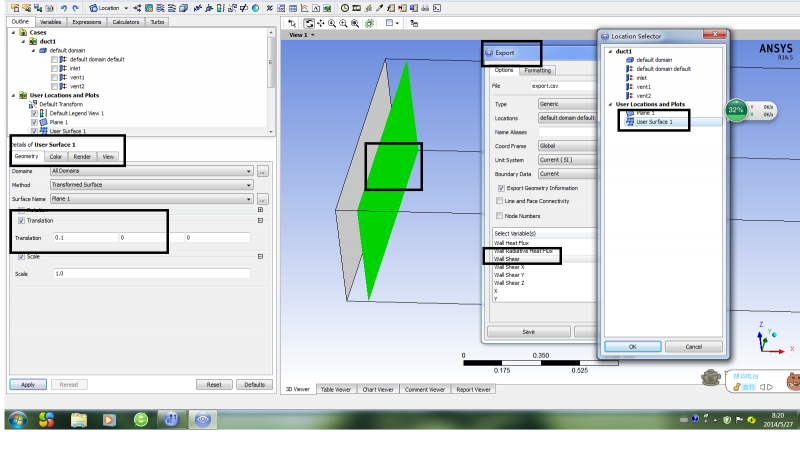Click the select mode arrow icon in viewer
The width and height of the screenshot is (800, 449).
click(x=292, y=22)
